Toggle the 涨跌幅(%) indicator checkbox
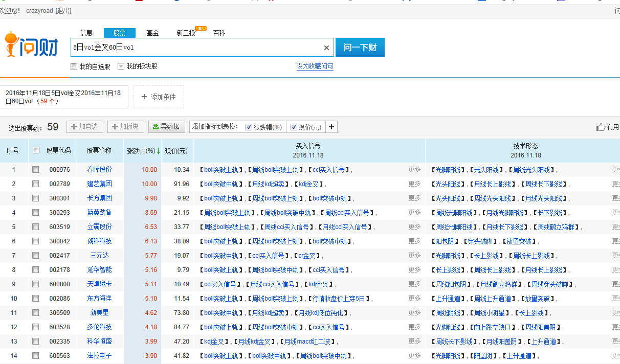The height and width of the screenshot is (364, 620). pos(249,127)
